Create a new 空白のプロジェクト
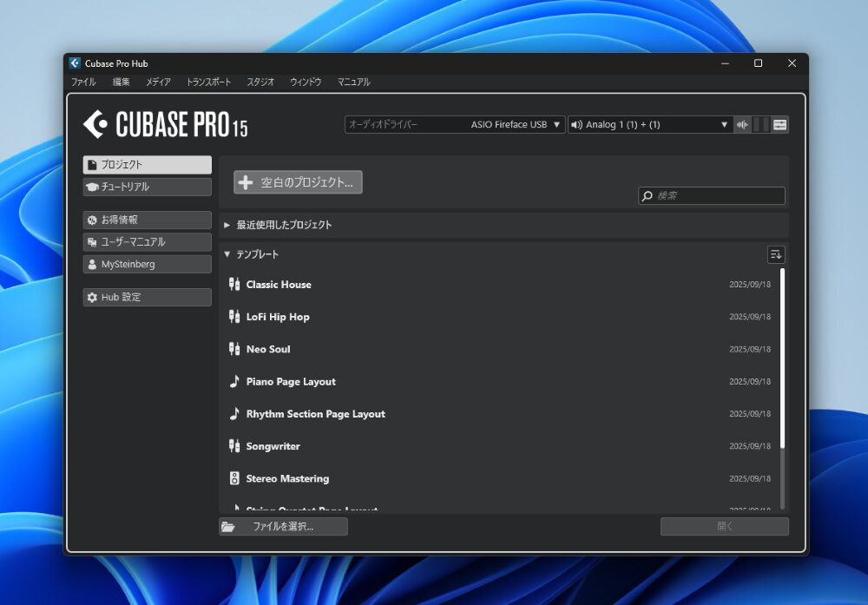This screenshot has height=605, width=868. coord(298,182)
